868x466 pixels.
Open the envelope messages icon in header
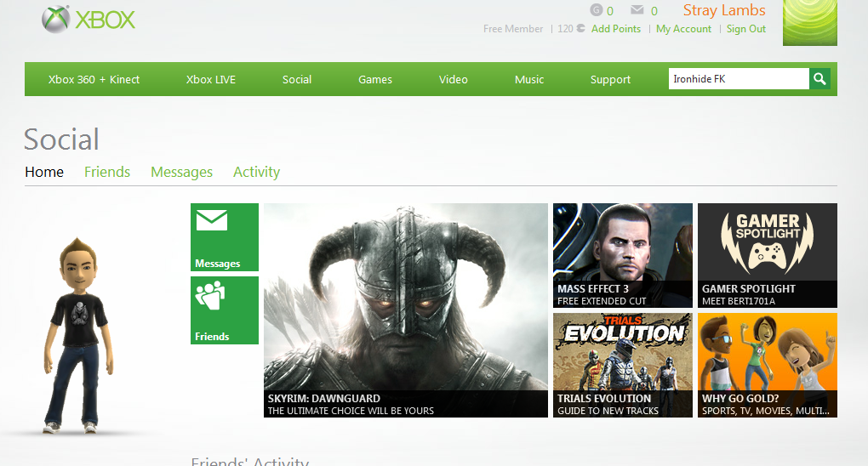pos(637,10)
